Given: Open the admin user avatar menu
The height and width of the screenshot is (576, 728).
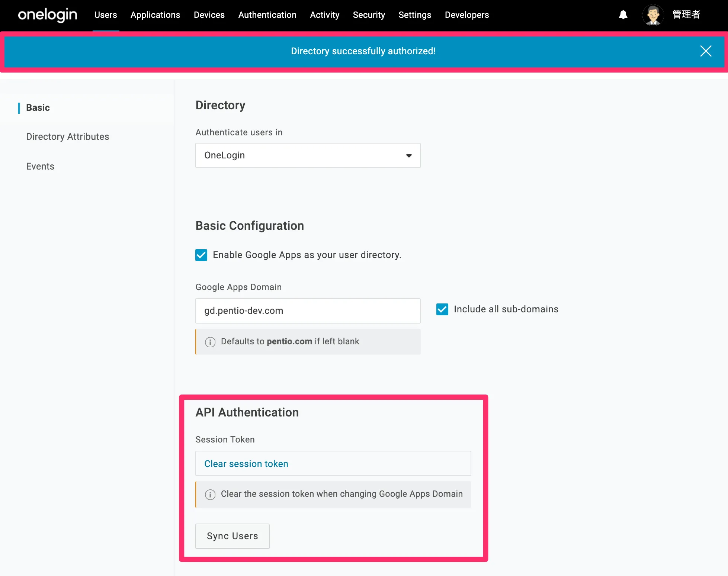Looking at the screenshot, I should 653,15.
